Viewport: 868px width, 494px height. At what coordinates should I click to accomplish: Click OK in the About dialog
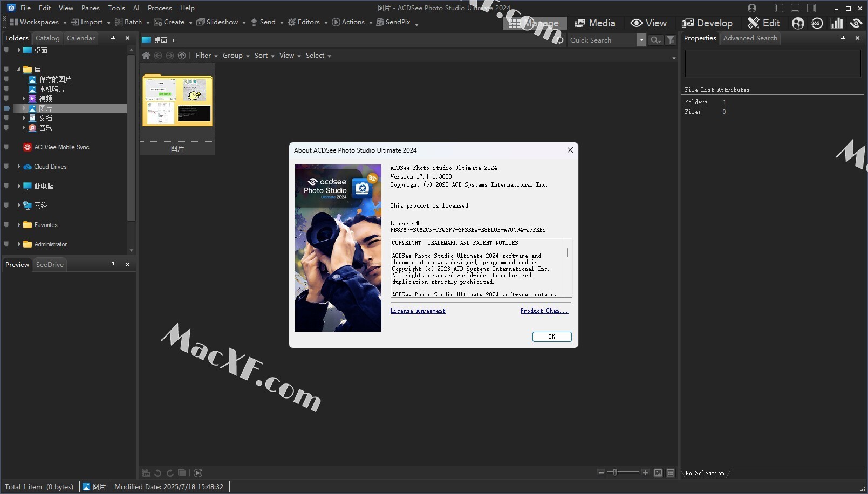point(552,337)
